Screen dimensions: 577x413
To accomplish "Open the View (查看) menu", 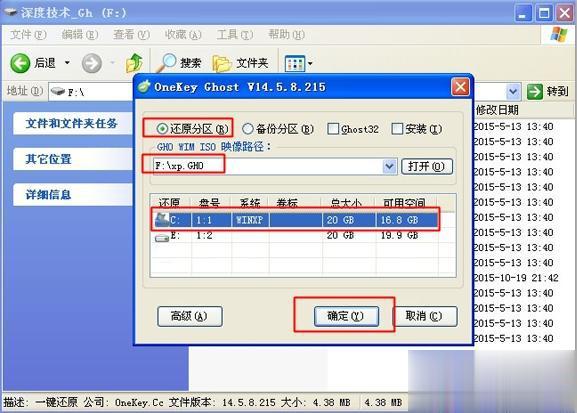I will 131,35.
